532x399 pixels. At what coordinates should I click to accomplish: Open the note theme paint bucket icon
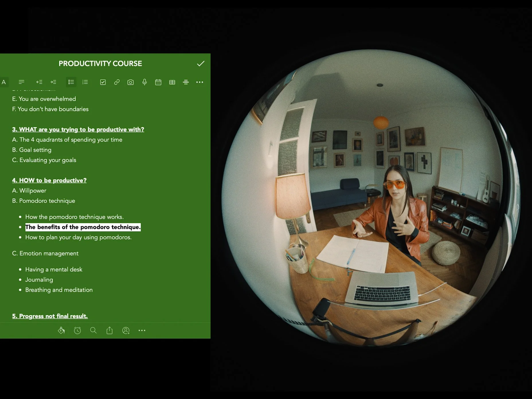[61, 330]
